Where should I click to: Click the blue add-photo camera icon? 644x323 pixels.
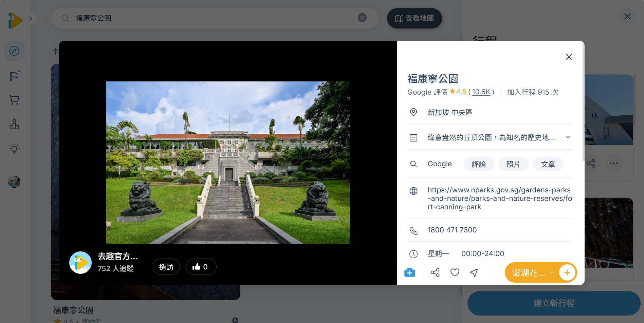tap(410, 272)
